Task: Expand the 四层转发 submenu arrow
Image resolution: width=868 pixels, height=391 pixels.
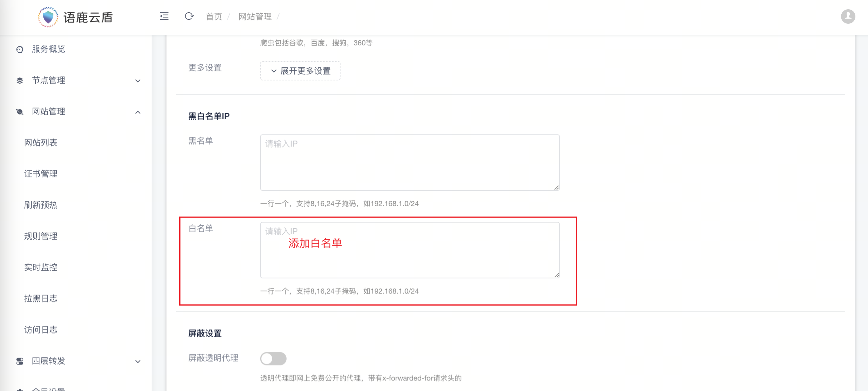Action: click(x=138, y=361)
